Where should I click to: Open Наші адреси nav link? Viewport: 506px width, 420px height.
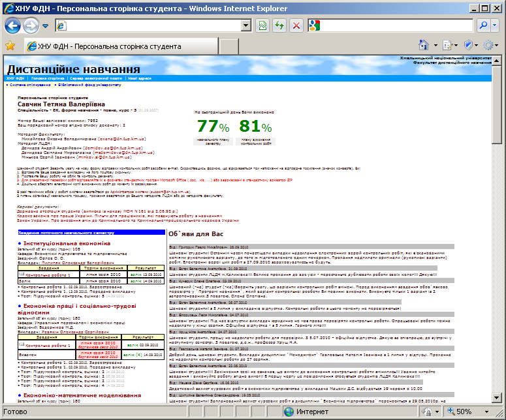140,78
